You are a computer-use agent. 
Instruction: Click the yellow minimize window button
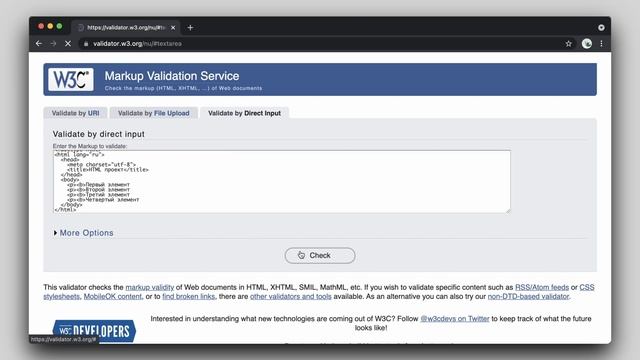pyautogui.click(x=50, y=26)
